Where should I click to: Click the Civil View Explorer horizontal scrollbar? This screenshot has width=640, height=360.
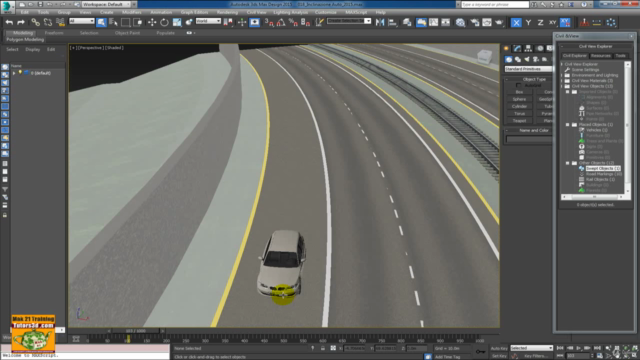594,197
